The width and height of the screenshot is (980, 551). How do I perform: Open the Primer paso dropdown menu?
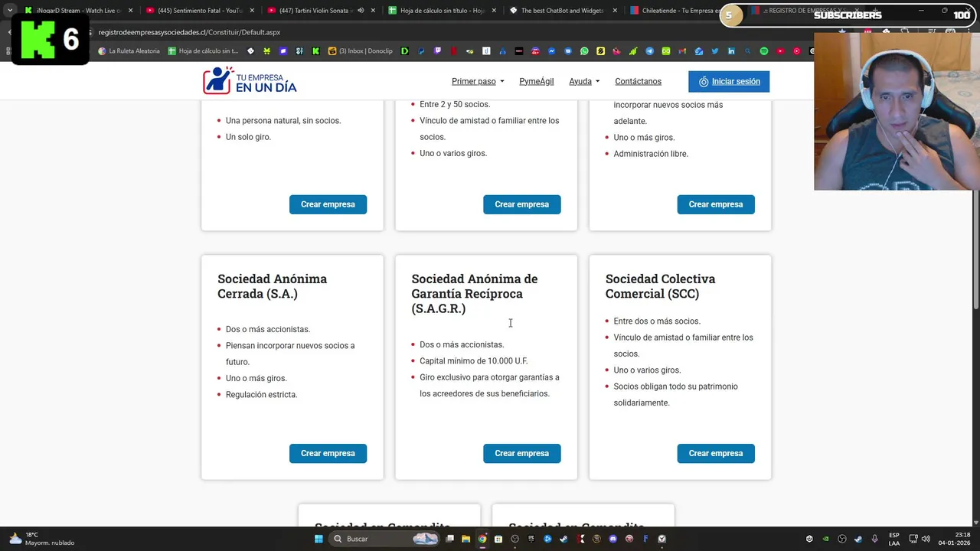(x=478, y=81)
